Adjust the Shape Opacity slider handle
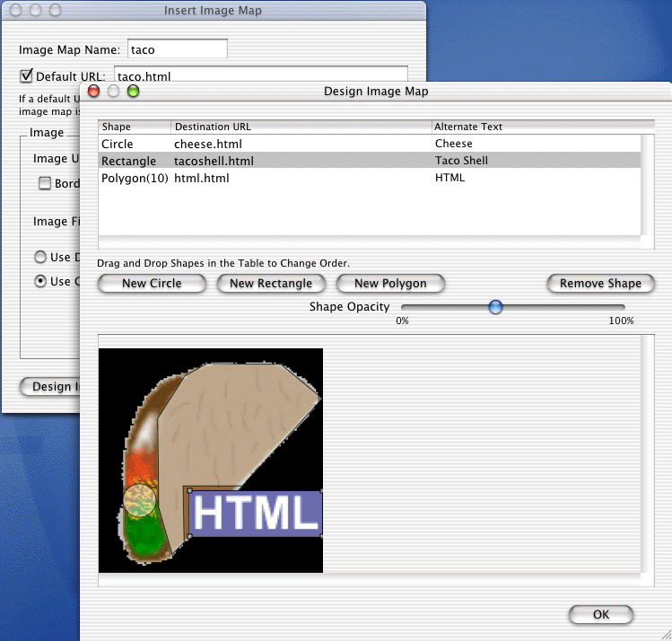The height and width of the screenshot is (641, 672). (x=495, y=307)
